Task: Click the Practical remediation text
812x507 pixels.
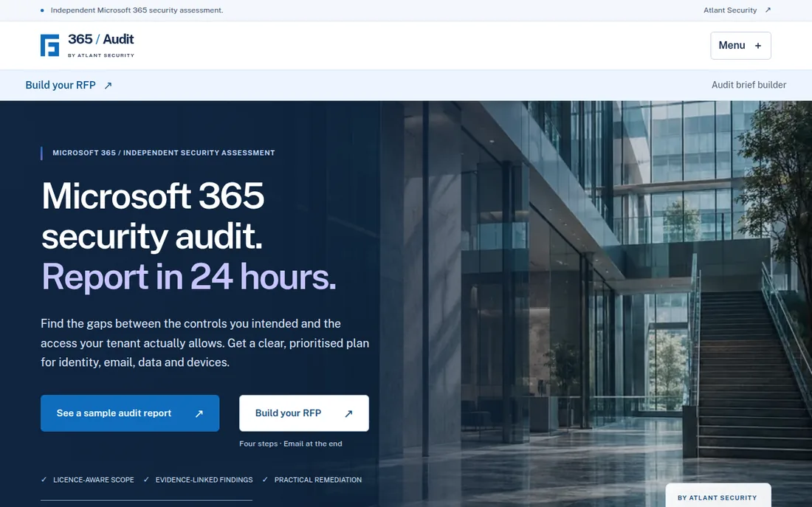Action: (x=318, y=480)
